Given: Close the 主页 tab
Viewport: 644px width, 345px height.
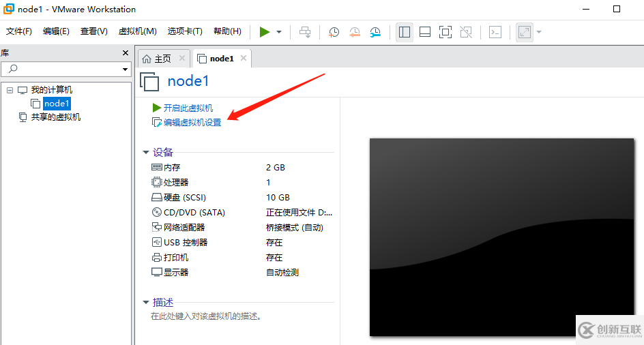Looking at the screenshot, I should click(x=182, y=59).
